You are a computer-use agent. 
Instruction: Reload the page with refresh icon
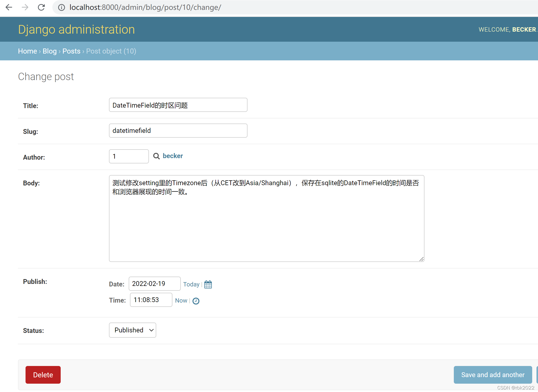coord(41,7)
